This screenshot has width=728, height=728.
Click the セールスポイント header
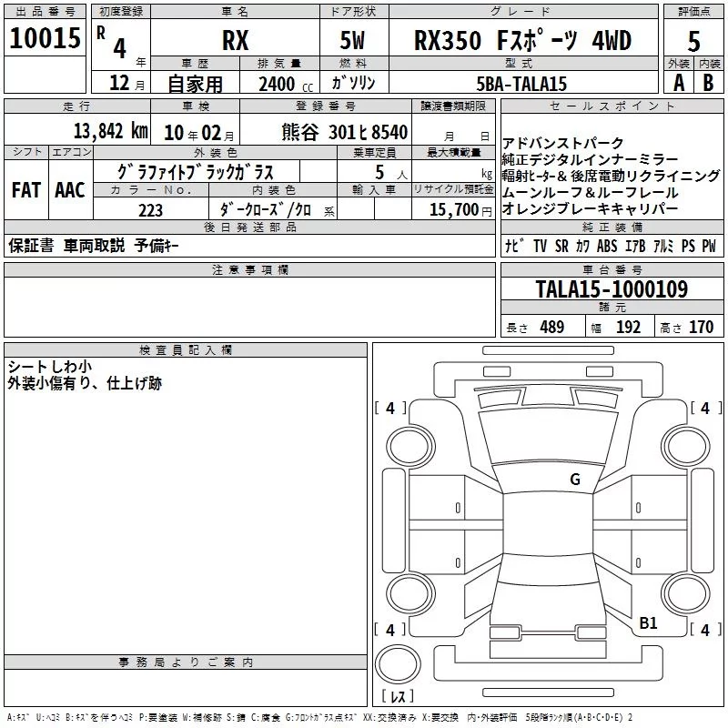click(612, 106)
